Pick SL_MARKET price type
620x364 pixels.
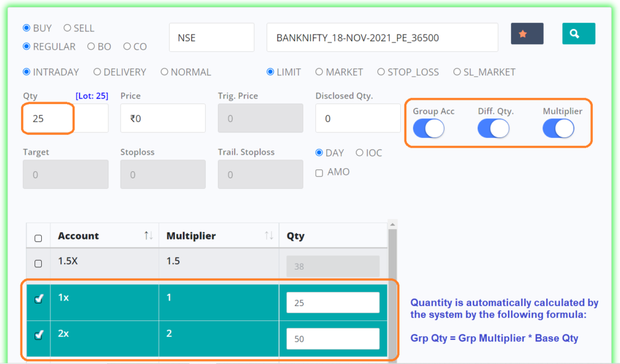click(x=457, y=72)
